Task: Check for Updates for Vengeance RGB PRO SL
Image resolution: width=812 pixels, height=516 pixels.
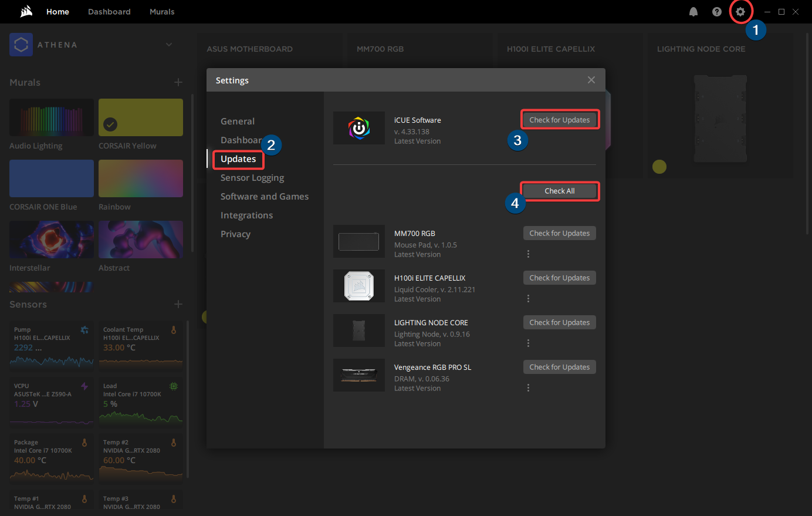Action: [x=560, y=367]
